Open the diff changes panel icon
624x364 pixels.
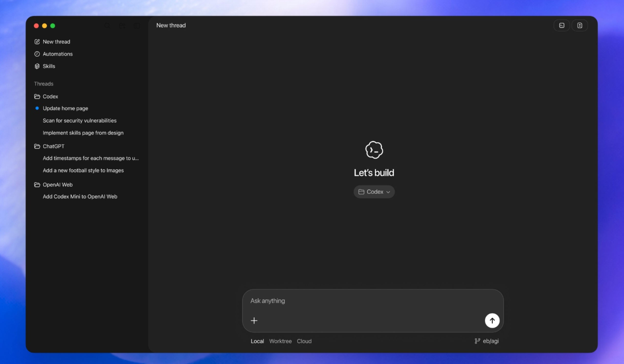point(580,25)
